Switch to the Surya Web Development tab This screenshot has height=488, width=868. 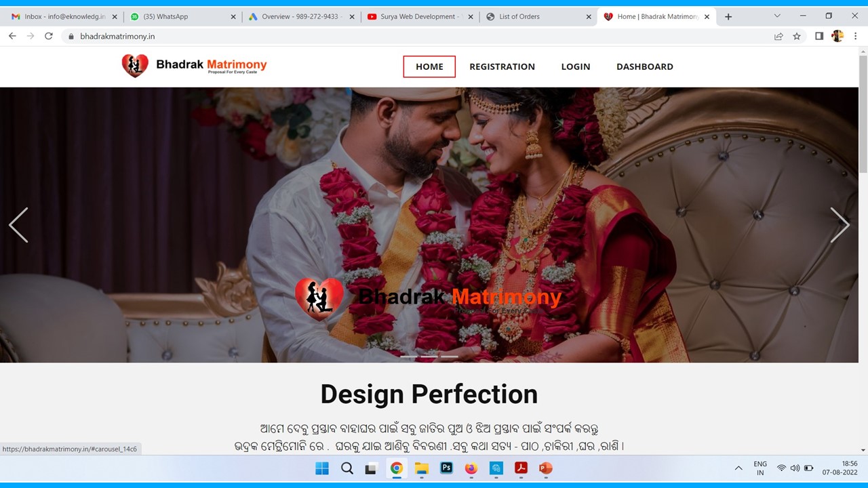click(417, 16)
